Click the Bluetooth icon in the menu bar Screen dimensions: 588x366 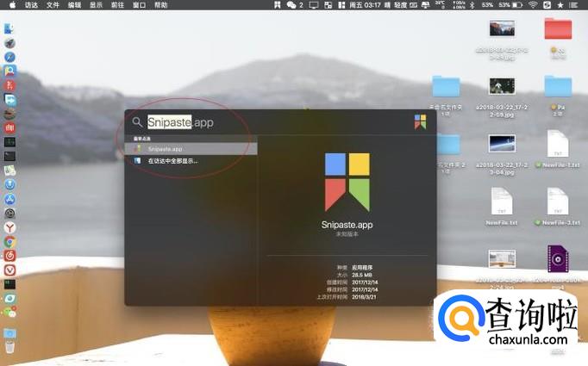tap(472, 5)
